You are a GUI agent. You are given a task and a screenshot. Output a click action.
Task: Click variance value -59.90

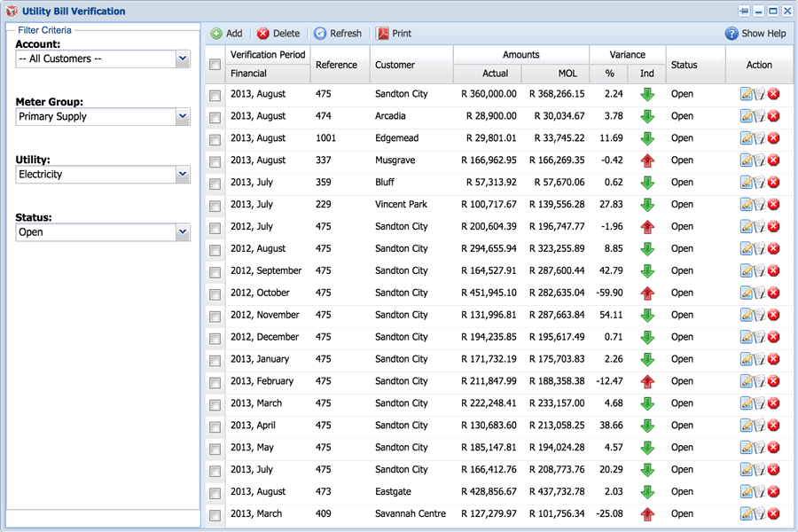pos(609,293)
